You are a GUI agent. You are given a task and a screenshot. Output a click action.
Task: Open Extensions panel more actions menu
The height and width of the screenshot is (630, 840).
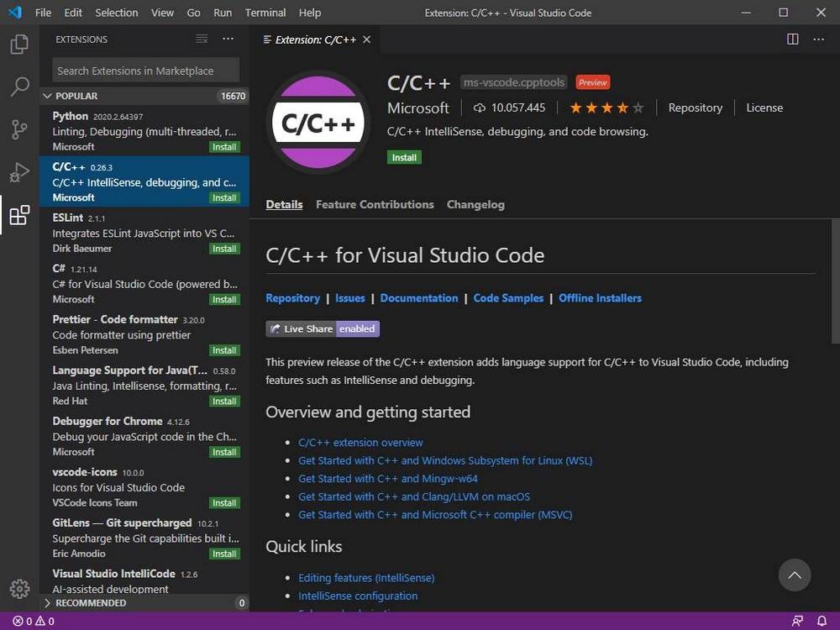(x=228, y=39)
